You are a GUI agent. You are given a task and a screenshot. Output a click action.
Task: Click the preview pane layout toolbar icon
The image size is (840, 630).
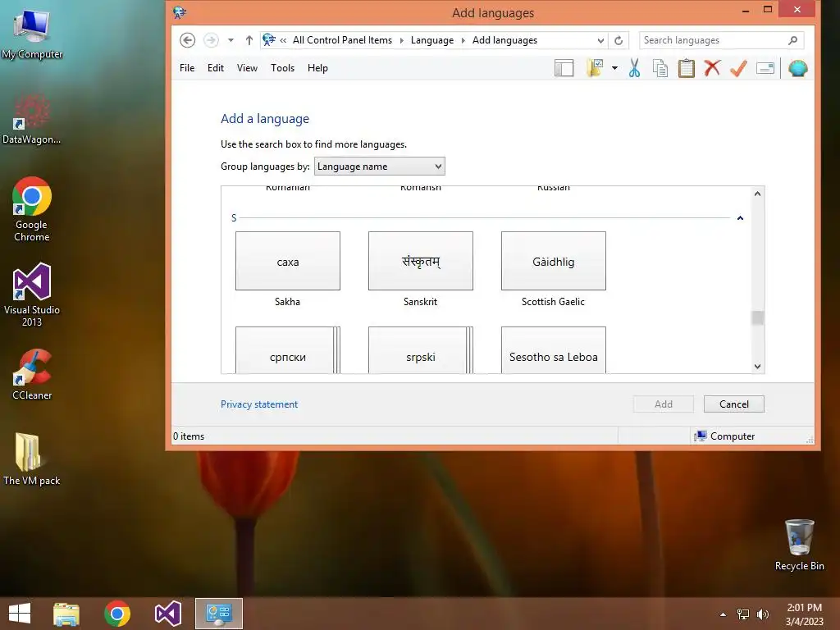[564, 68]
